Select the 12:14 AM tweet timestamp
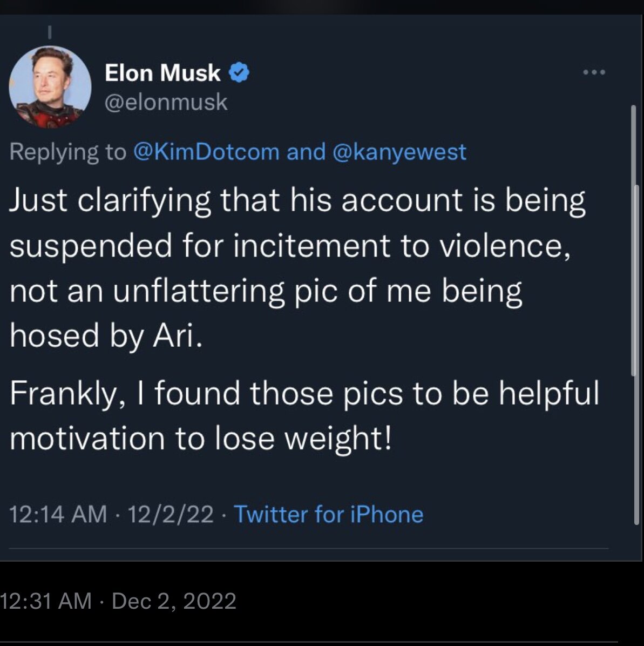The width and height of the screenshot is (644, 646). (58, 514)
